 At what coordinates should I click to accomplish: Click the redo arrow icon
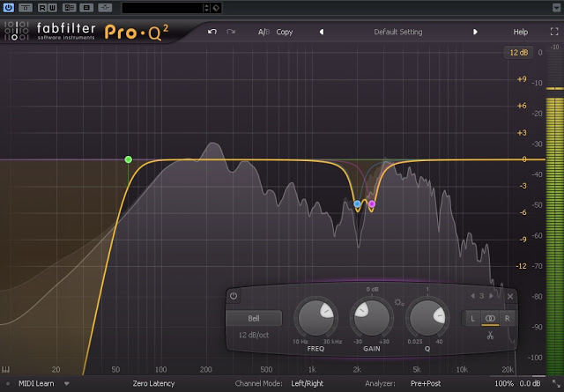click(x=231, y=32)
